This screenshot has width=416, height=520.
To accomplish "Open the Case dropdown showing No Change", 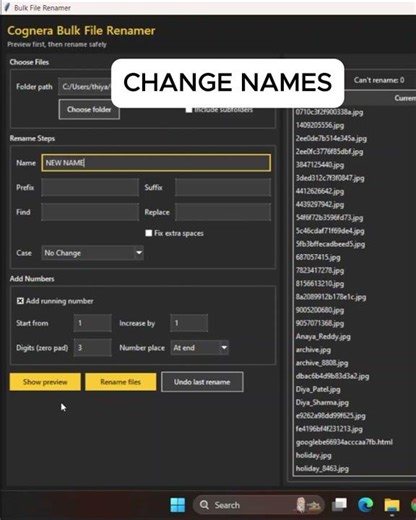I will tap(92, 253).
